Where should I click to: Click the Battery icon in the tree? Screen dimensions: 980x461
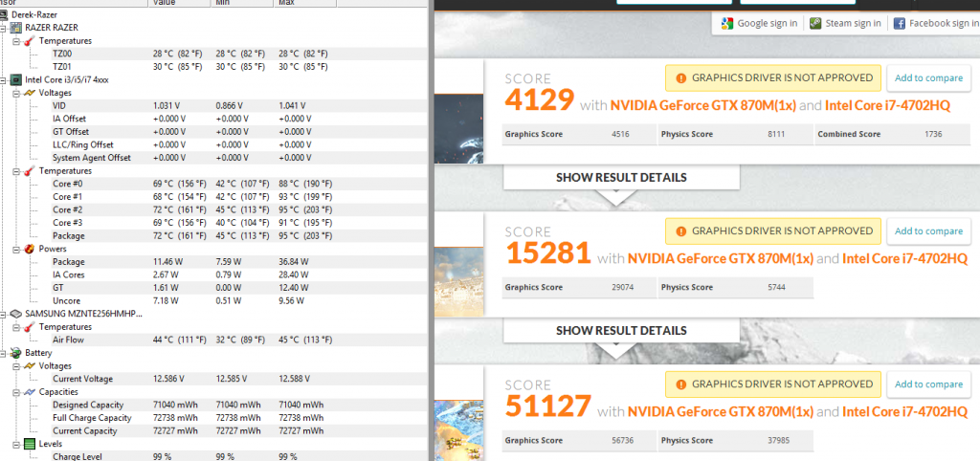point(17,353)
